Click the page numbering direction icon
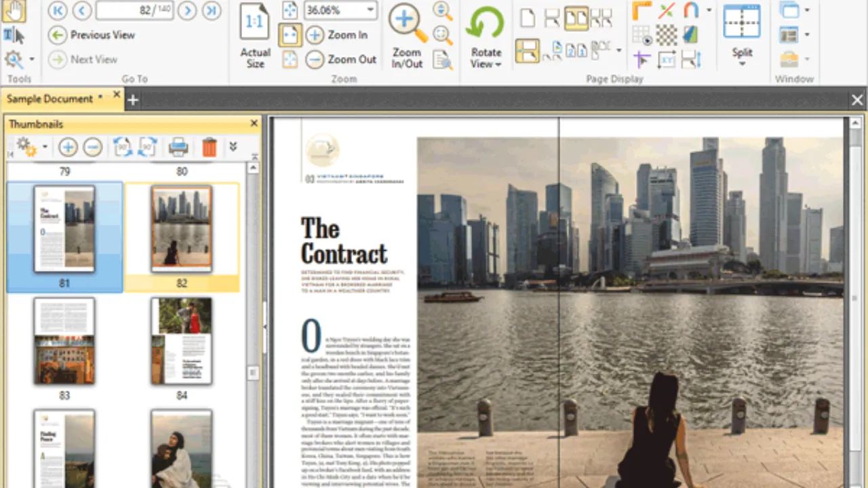Image resolution: width=868 pixels, height=488 pixels. point(576,51)
